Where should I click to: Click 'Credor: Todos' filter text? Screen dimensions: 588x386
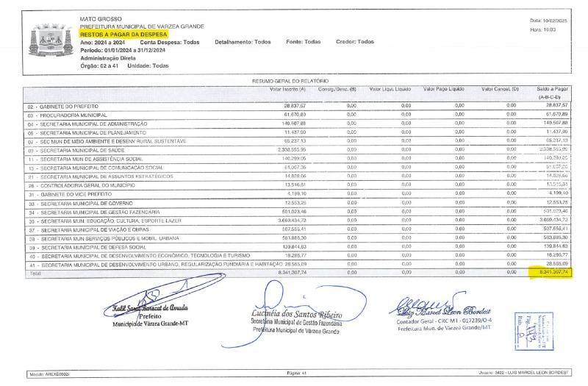355,42
